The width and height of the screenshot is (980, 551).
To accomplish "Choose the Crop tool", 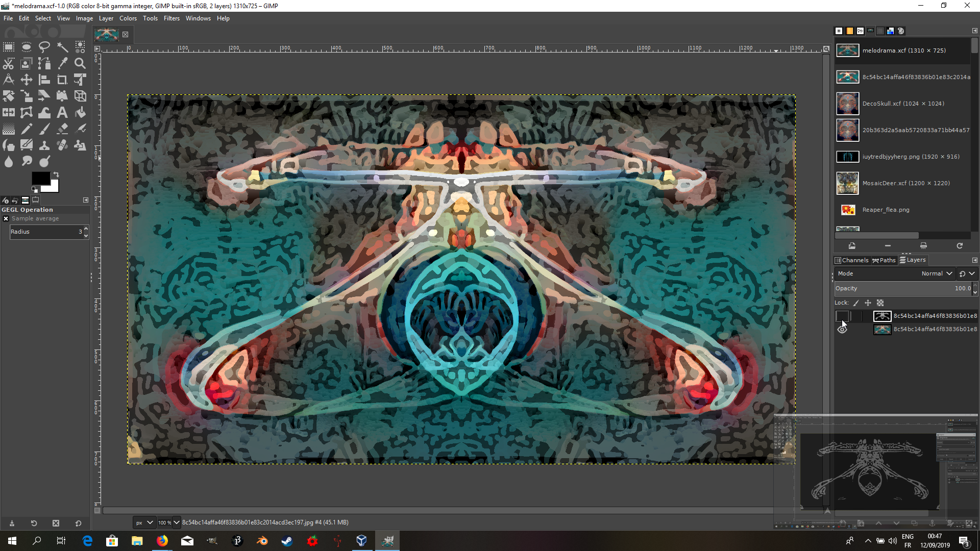I will click(62, 80).
